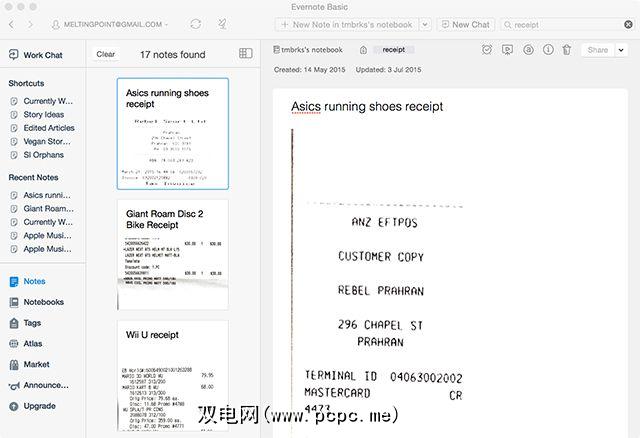The height and width of the screenshot is (438, 640).
Task: Click the sync icon
Action: [196, 24]
